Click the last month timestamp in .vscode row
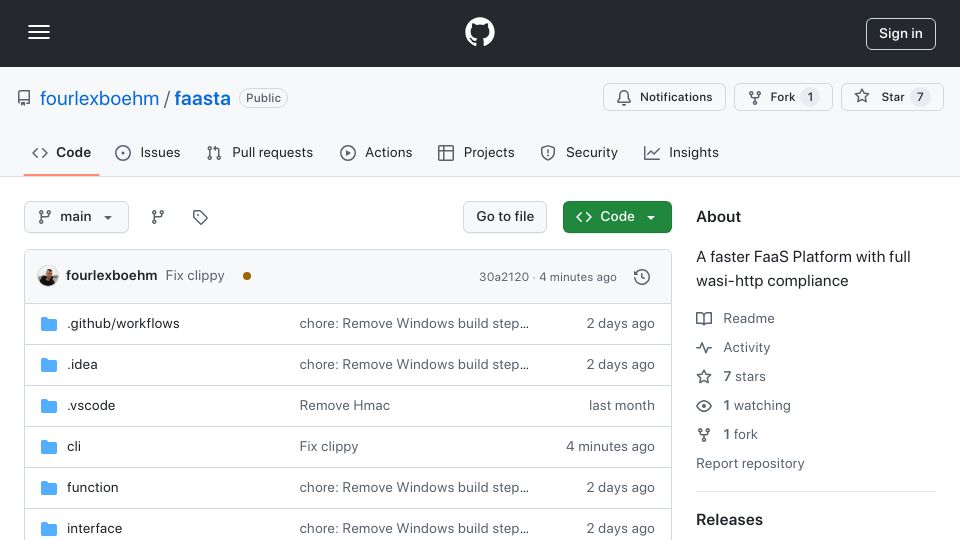Image resolution: width=960 pixels, height=540 pixels. point(621,405)
